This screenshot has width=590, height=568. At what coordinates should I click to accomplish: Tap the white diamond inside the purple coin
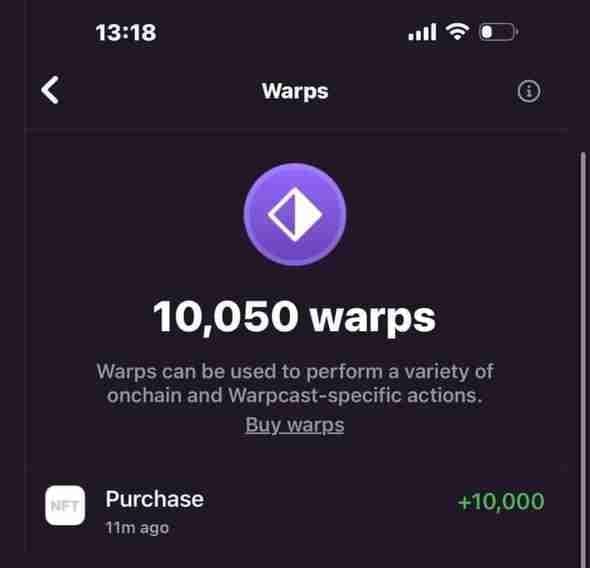click(295, 215)
